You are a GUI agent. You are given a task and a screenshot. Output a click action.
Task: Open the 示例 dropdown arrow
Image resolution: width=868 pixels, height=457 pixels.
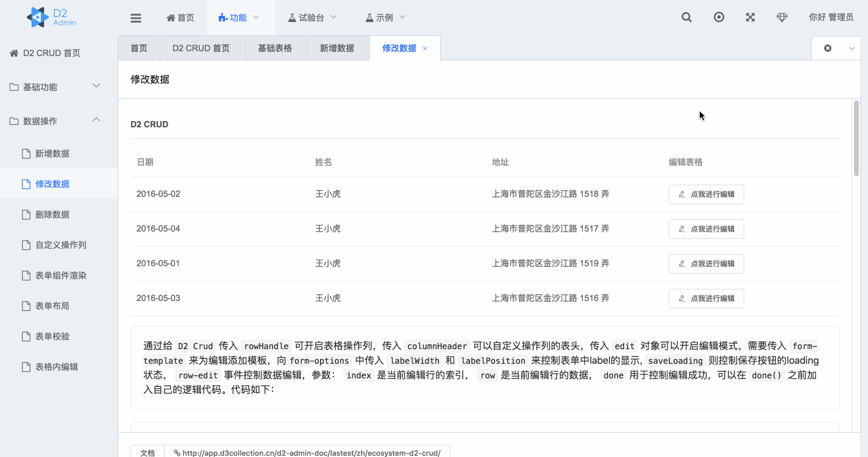(402, 18)
